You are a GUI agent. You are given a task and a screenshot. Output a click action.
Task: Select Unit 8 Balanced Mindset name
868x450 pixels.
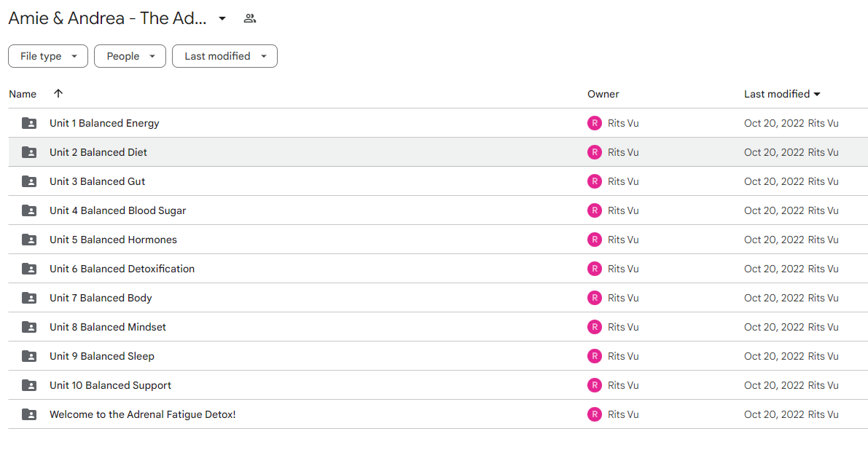(x=108, y=327)
